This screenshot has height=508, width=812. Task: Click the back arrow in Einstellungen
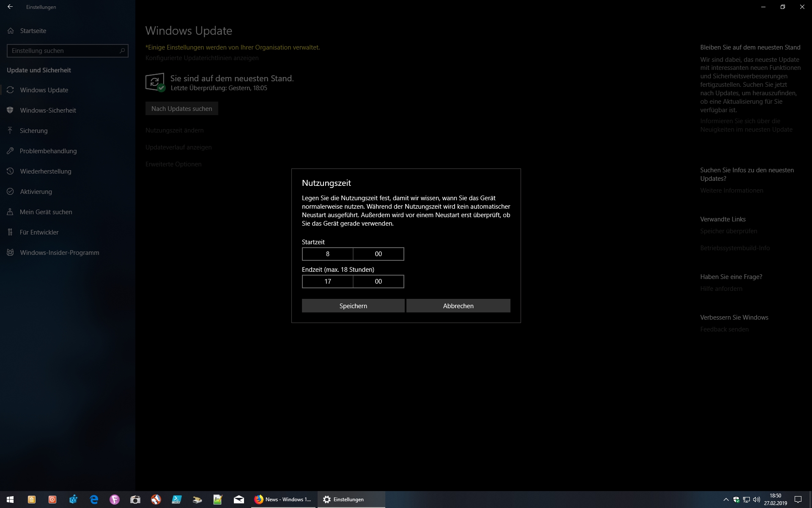[x=10, y=7]
